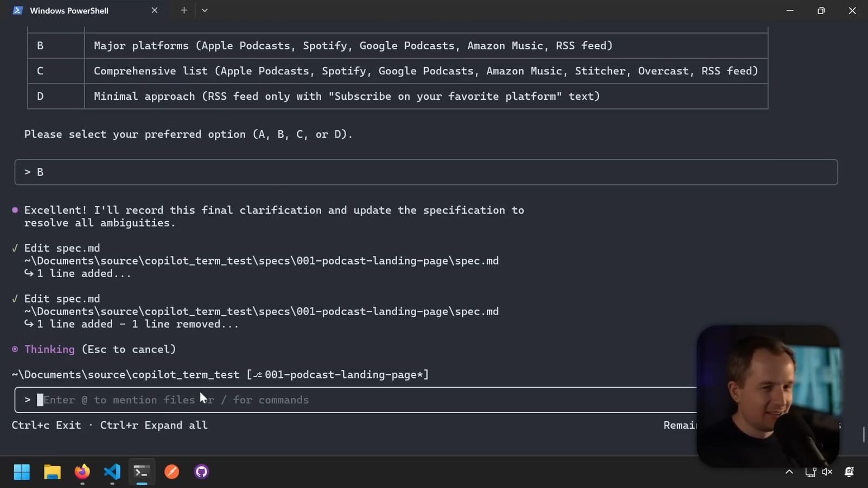Open the terminal new-tab dropdown chevron
Screen dimensions: 868x488
tap(205, 10)
